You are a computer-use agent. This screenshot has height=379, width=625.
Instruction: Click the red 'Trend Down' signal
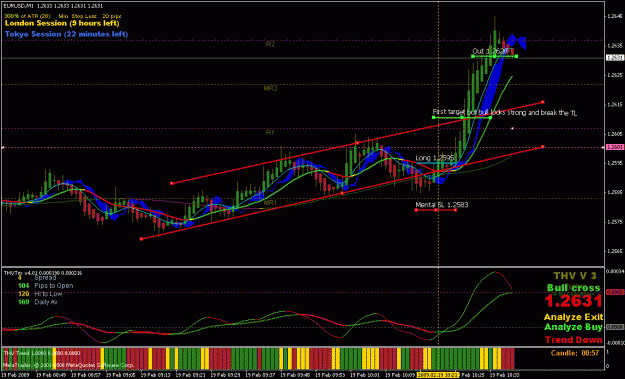click(574, 340)
